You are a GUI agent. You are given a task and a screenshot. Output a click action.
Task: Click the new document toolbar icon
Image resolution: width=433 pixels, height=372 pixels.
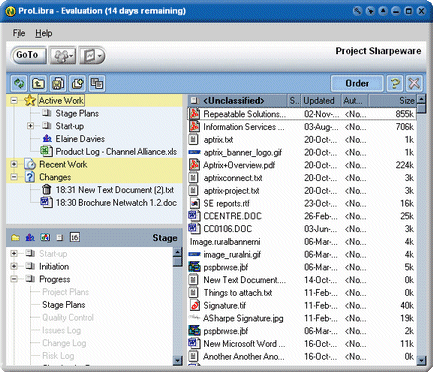pyautogui.click(x=78, y=83)
